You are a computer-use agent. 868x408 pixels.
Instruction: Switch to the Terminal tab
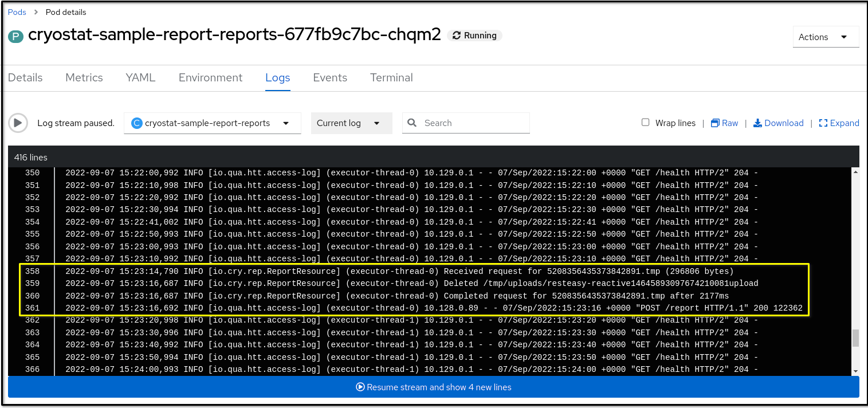point(391,77)
